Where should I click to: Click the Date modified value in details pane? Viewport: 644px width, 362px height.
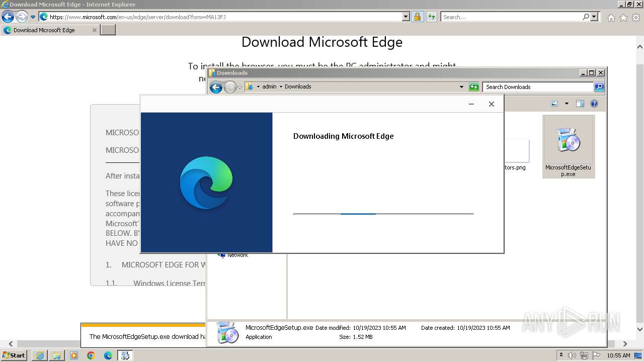pyautogui.click(x=379, y=328)
